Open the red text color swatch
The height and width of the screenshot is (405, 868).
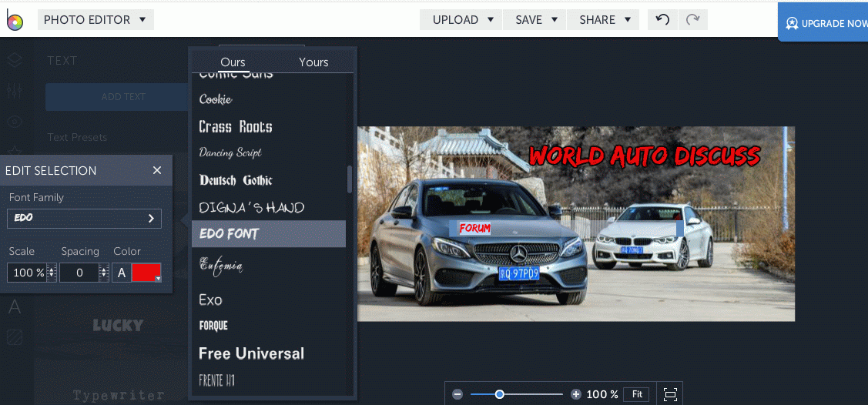(146, 273)
